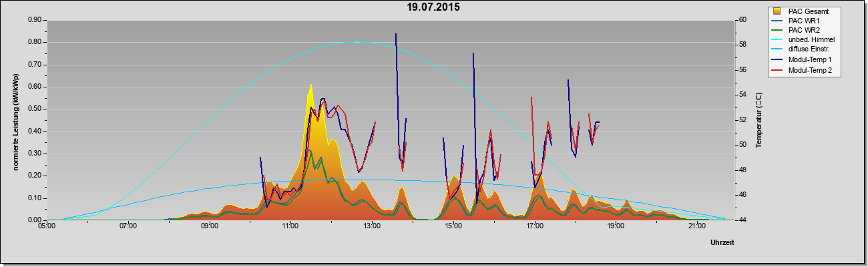This screenshot has width=868, height=267.
Task: Click the clear sky curve peak
Action: [x=356, y=42]
